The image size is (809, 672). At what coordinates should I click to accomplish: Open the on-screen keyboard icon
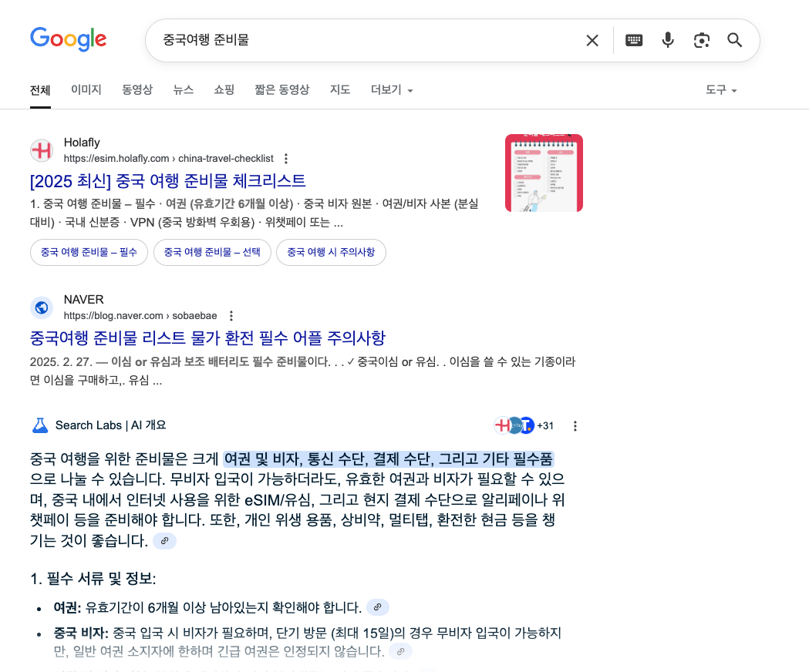633,40
